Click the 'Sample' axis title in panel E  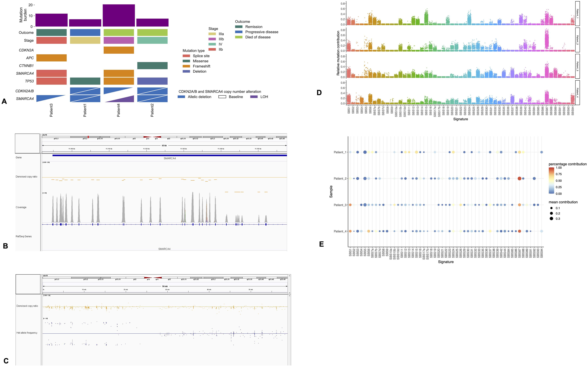tap(331, 192)
